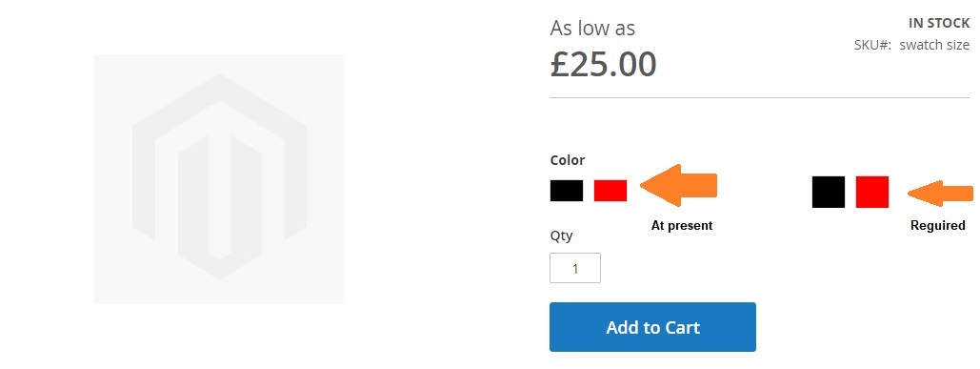This screenshot has height=369, width=980.
Task: Pick the larger red swatch near Reguired
Action: 871,192
